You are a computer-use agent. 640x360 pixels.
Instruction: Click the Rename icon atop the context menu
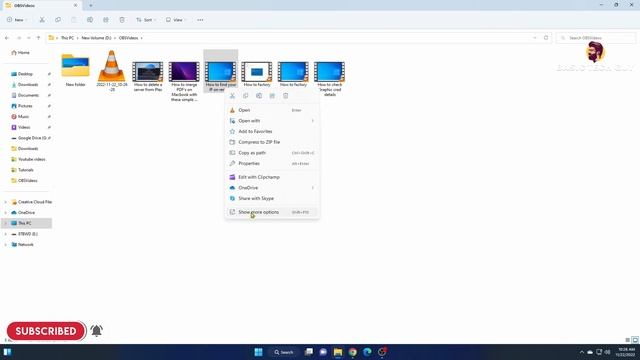tap(259, 96)
